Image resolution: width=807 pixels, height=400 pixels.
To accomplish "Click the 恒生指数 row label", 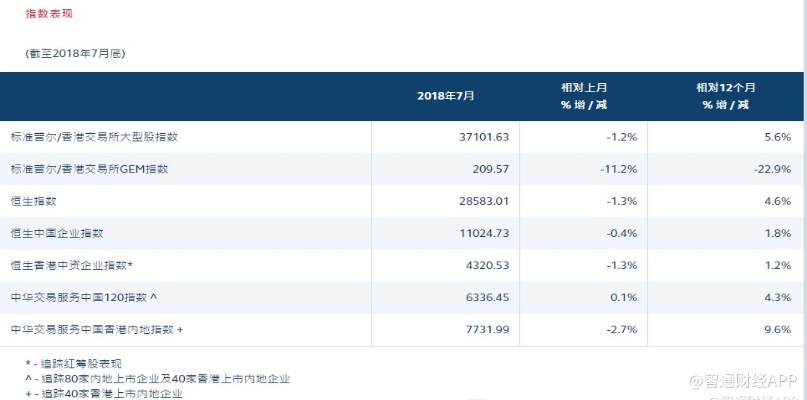I will tap(34, 201).
